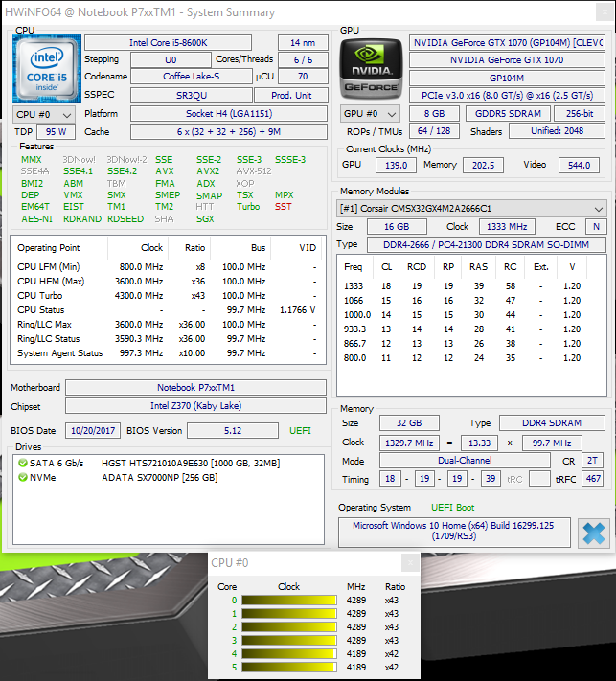
Task: Expand the Corsair memory module dropdown
Action: (471, 209)
